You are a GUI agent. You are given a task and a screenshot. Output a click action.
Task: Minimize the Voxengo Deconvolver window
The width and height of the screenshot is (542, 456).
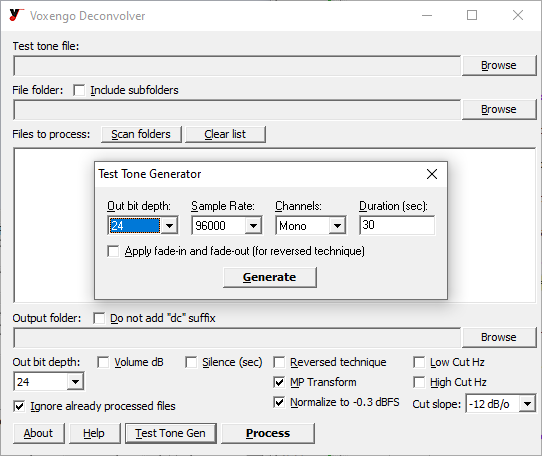tap(427, 15)
